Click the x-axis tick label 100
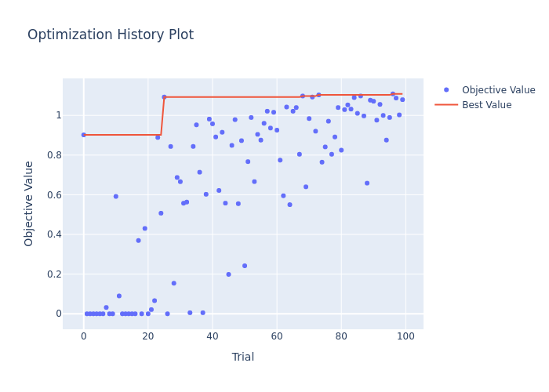The image size is (549, 392). click(x=405, y=336)
